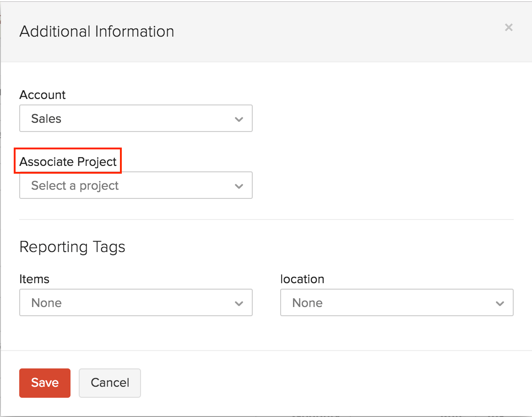Click the chevron arrow in Account field
The image size is (532, 417).
pos(239,119)
